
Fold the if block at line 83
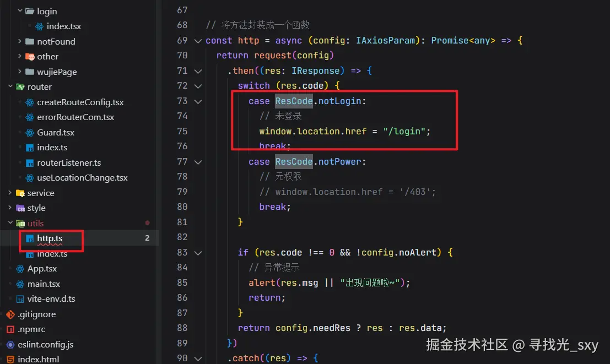pos(198,253)
